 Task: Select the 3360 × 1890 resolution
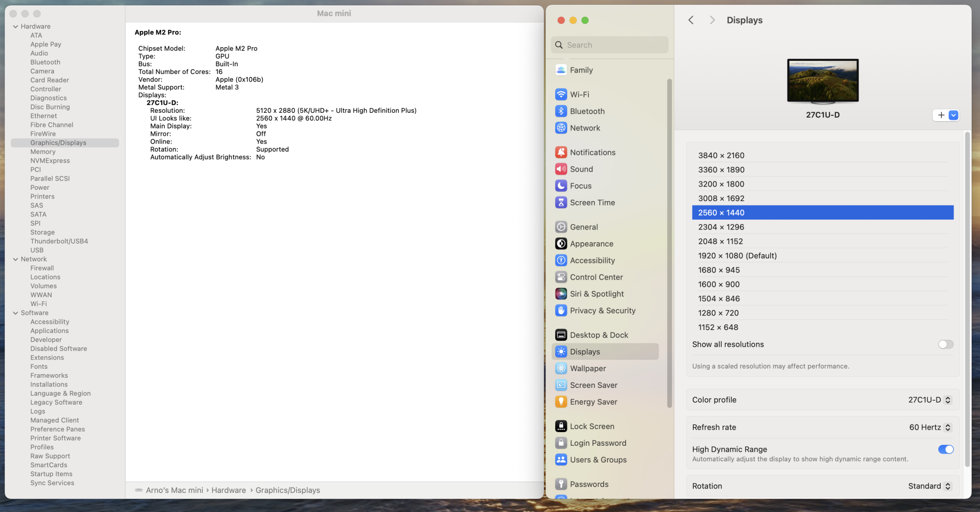click(823, 170)
